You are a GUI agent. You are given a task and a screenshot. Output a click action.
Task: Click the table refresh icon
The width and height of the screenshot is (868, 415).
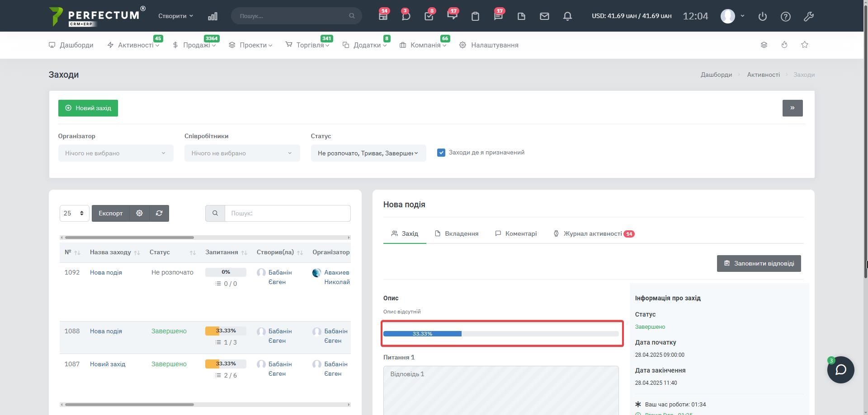click(x=159, y=213)
